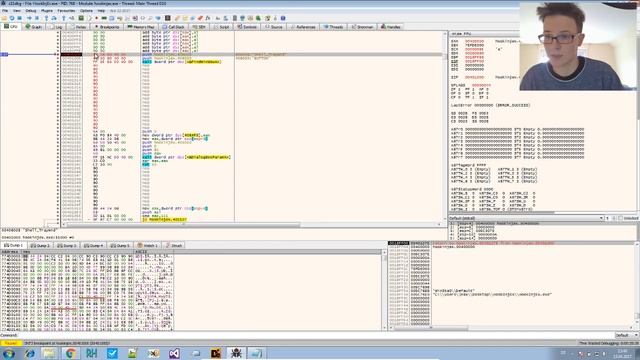The width and height of the screenshot is (640, 360).
Task: Open the Windows Start button
Action: [x=8, y=353]
